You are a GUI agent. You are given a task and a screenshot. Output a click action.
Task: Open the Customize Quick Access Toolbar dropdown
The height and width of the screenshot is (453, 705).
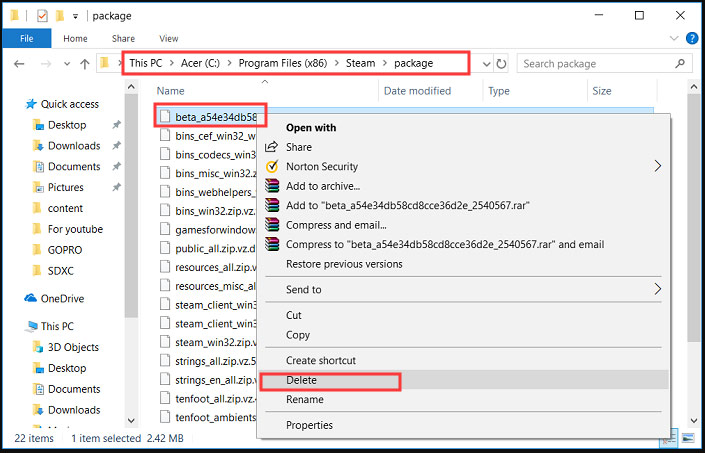[76, 17]
